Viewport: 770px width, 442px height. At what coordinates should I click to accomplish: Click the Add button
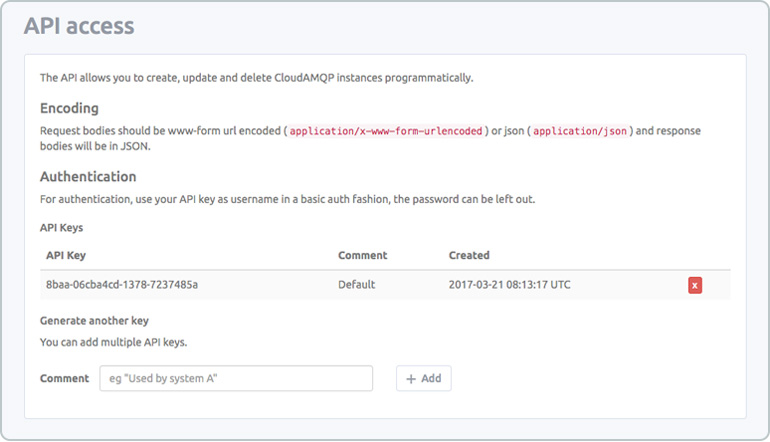coord(424,378)
